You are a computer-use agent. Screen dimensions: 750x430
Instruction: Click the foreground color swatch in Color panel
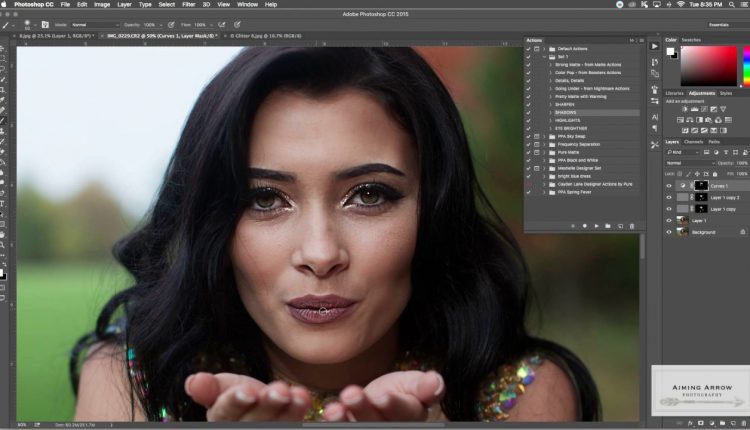[670, 51]
